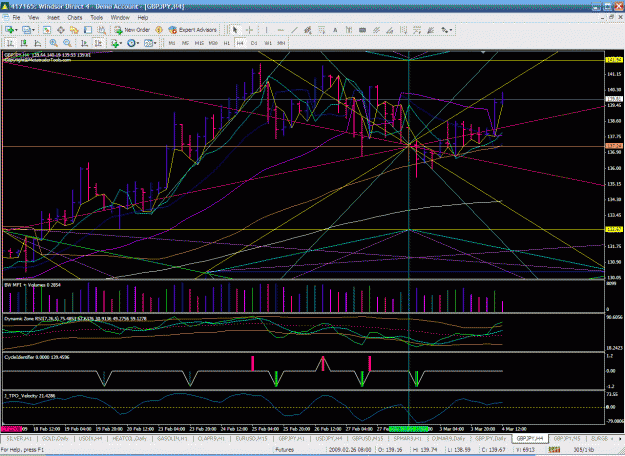Open the Profiles toolbar icon

[26, 30]
